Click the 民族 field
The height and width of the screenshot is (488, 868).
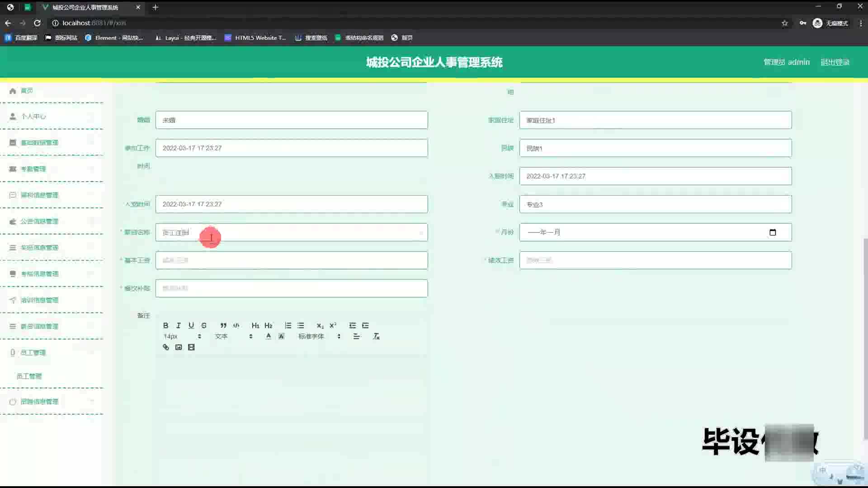coord(656,148)
